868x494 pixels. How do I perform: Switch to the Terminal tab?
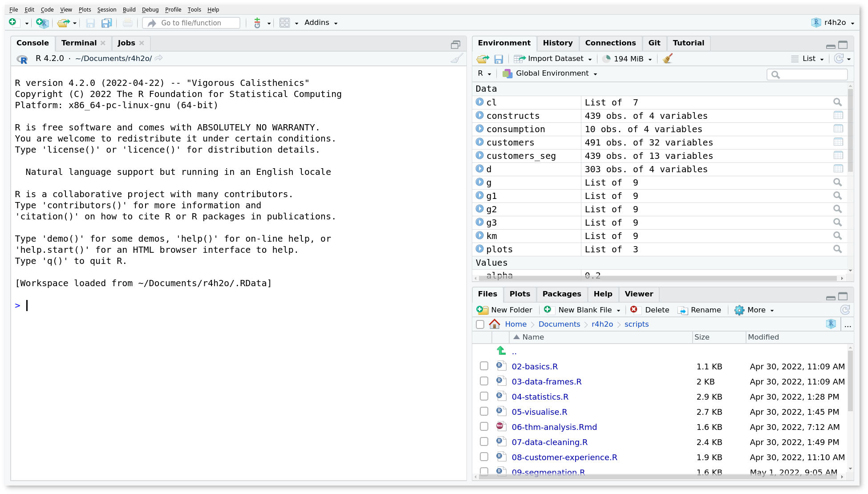coord(79,43)
